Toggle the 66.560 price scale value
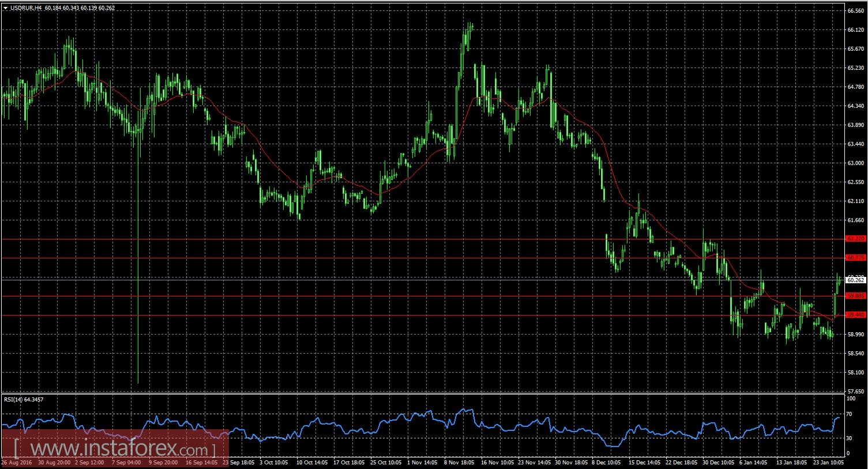Screen dimensions: 868x469 point(856,9)
